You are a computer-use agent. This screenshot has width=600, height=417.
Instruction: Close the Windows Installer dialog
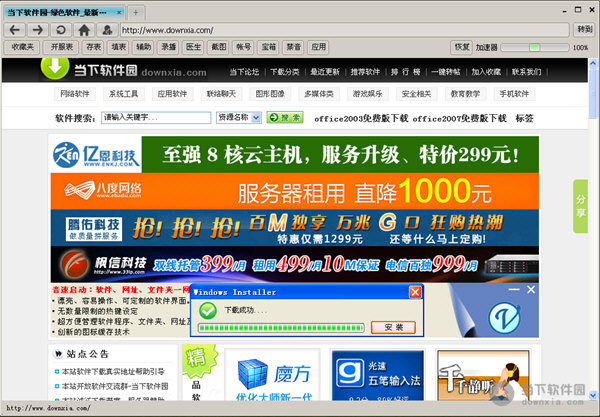tap(415, 292)
